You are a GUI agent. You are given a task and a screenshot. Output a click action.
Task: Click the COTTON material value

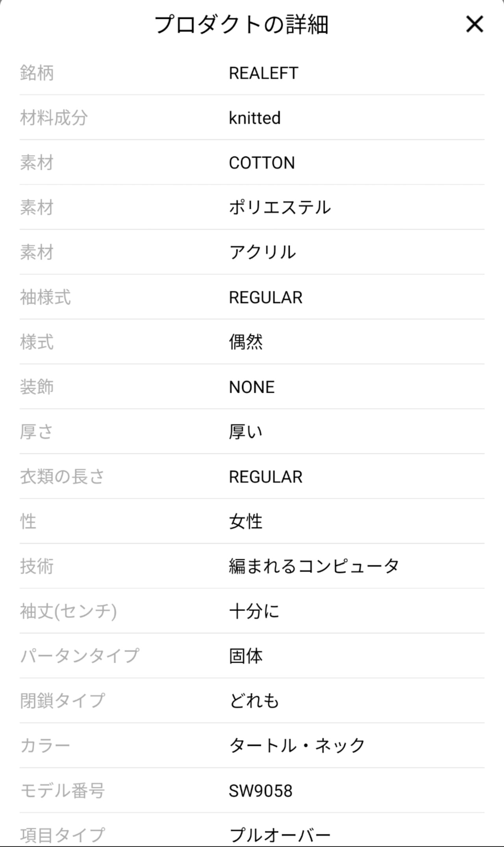262,163
